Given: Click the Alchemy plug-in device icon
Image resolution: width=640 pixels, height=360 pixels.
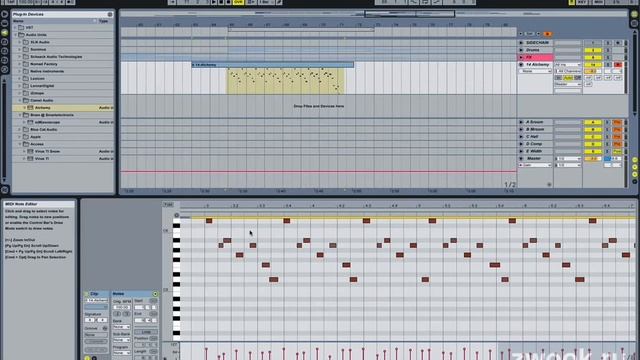Looking at the screenshot, I should click(30, 108).
